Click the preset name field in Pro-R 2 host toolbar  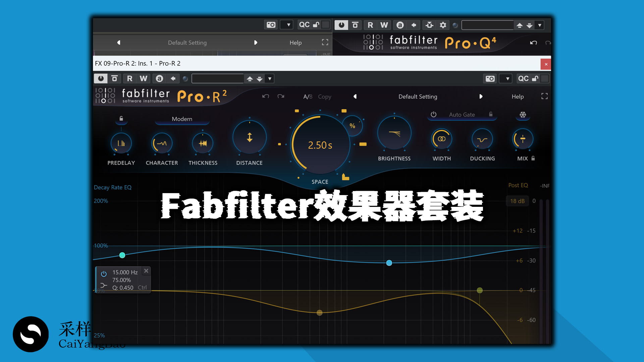pos(217,78)
